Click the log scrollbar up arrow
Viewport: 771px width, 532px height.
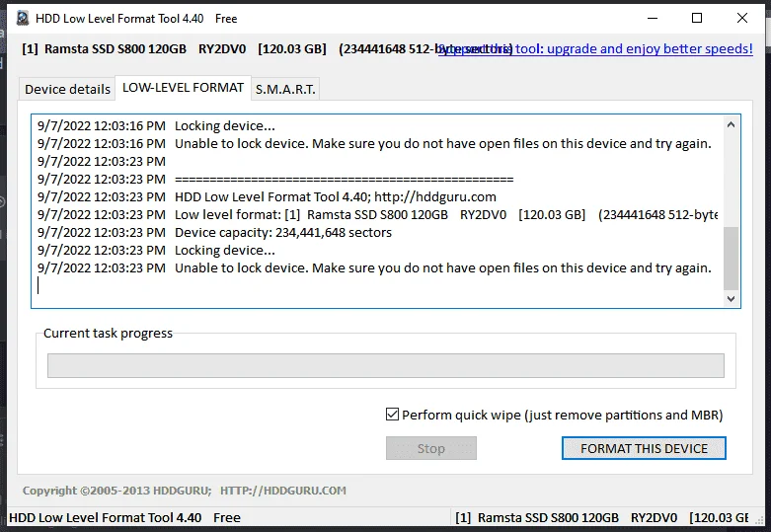pyautogui.click(x=731, y=125)
